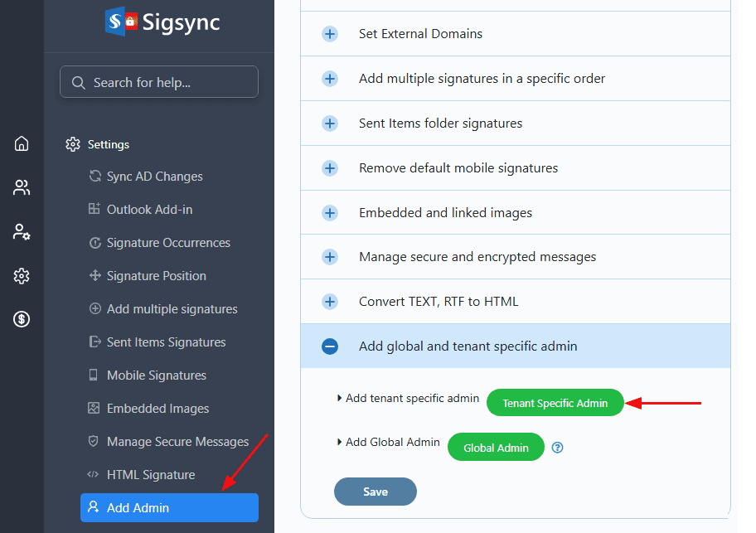This screenshot has width=756, height=533.
Task: Open the users icon in left rail
Action: point(22,187)
